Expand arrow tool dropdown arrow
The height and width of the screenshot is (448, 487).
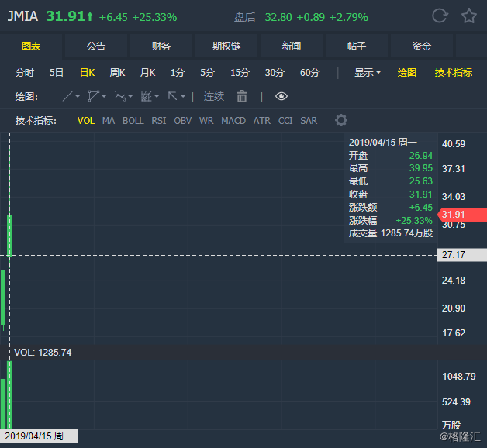pyautogui.click(x=183, y=96)
